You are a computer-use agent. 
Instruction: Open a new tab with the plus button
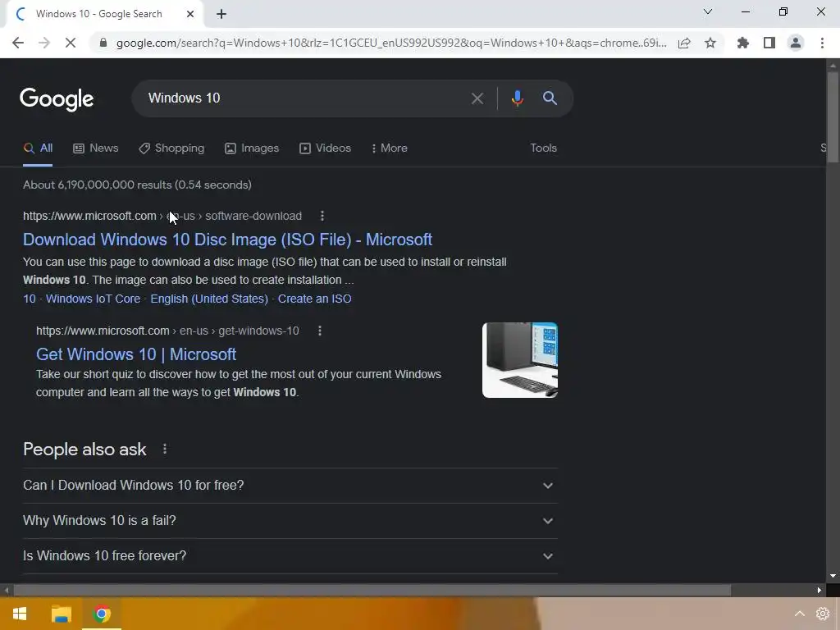(x=221, y=14)
